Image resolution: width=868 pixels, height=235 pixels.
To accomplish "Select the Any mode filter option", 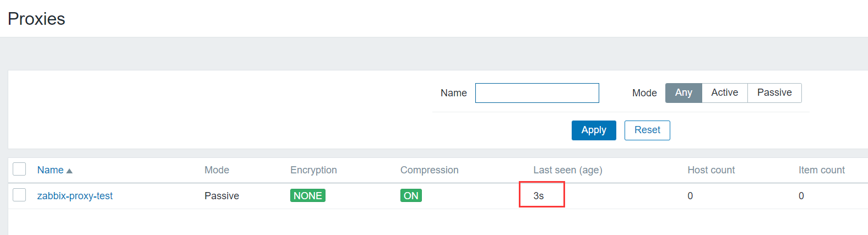I will point(683,93).
